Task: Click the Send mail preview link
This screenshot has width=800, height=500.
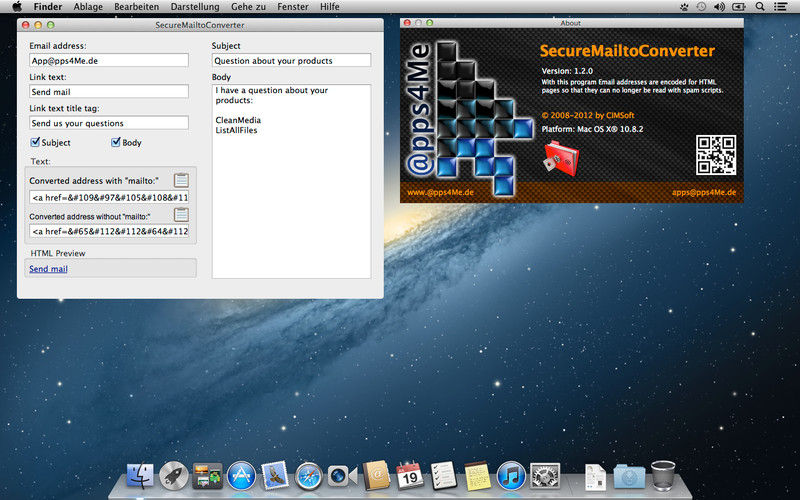Action: click(48, 268)
